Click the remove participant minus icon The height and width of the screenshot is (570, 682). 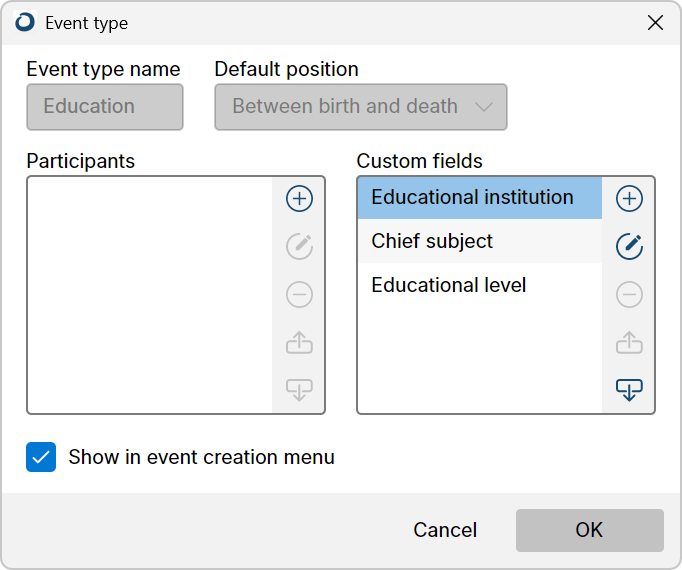point(299,295)
